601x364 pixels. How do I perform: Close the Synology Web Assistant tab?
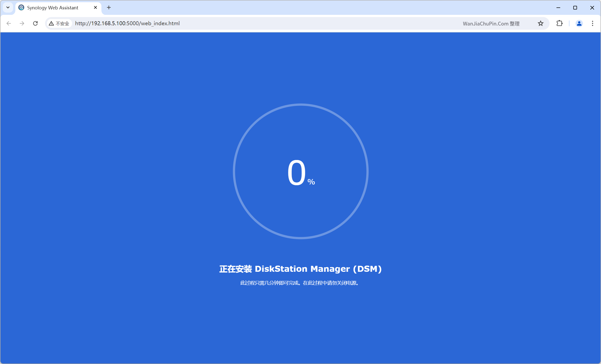[95, 7]
